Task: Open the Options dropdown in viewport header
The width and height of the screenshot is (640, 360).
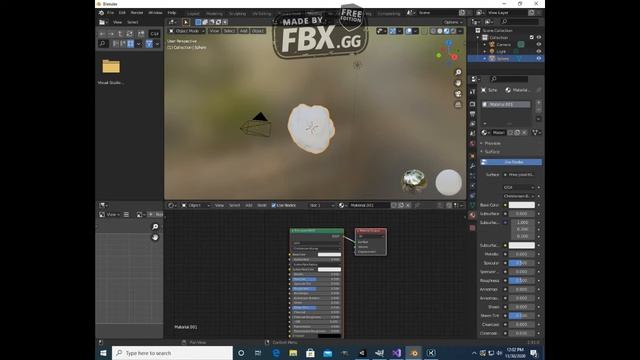Action: [453, 22]
